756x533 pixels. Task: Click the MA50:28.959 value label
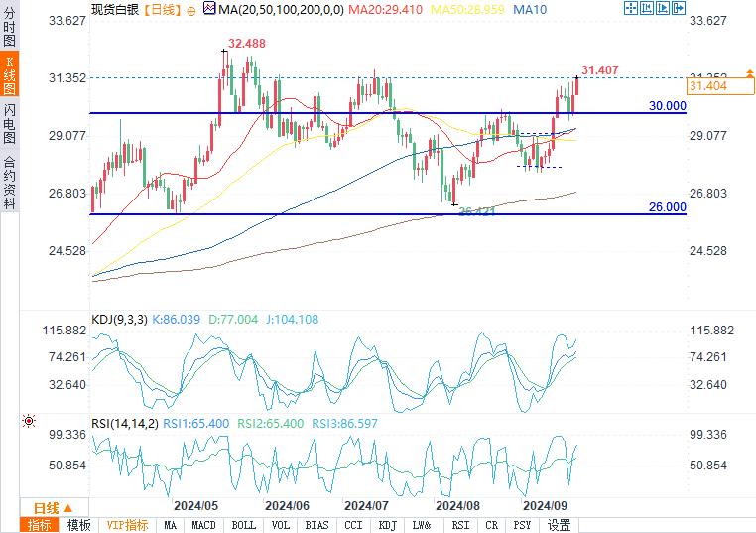pos(467,9)
